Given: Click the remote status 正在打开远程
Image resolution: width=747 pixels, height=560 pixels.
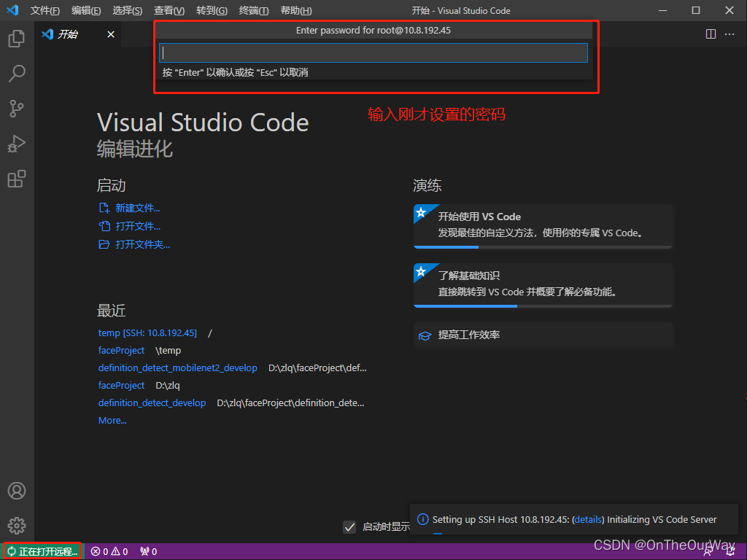Looking at the screenshot, I should tap(42, 551).
